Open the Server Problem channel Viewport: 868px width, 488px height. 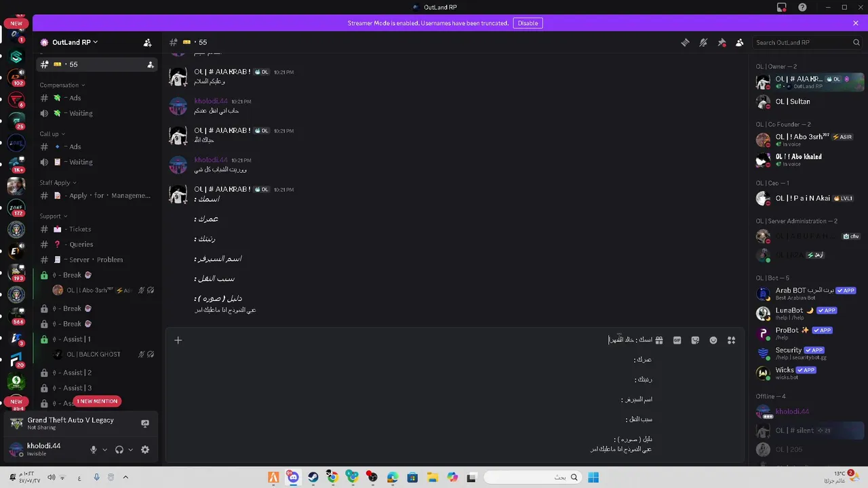[x=97, y=260]
